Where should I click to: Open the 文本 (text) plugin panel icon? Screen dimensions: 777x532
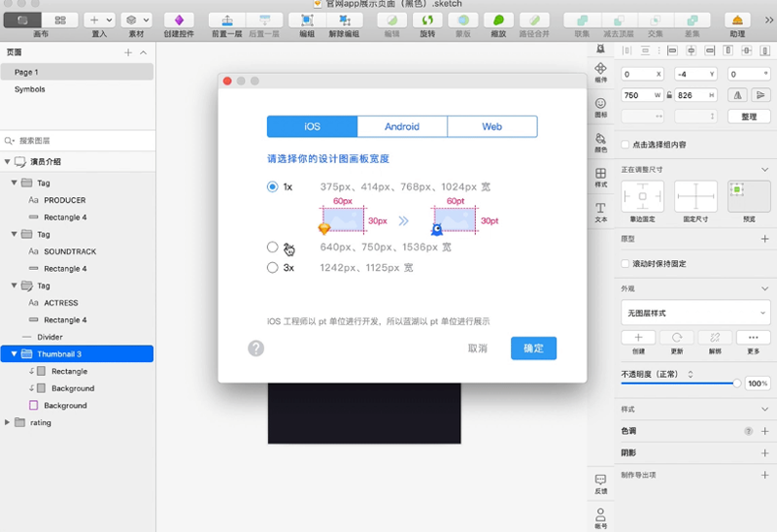[600, 209]
